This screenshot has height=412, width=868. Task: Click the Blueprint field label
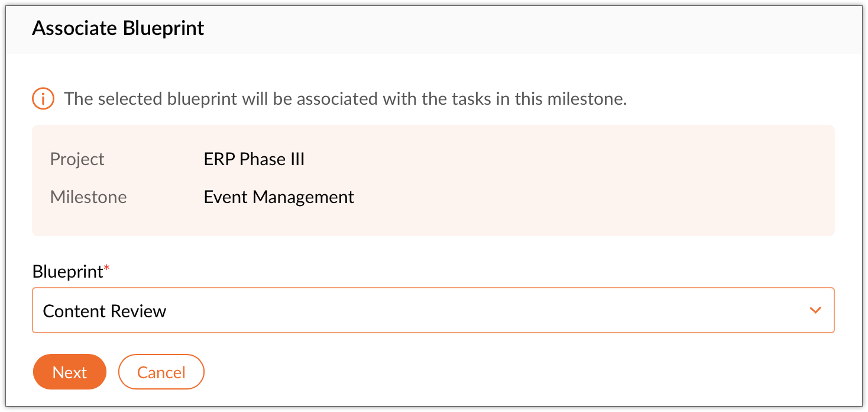coord(67,272)
